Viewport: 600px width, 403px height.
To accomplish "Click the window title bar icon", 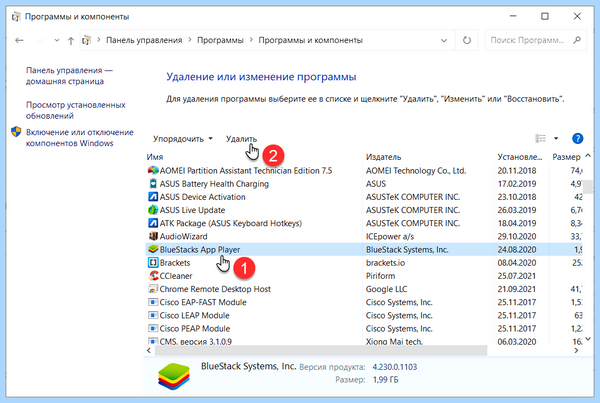I will (x=16, y=17).
